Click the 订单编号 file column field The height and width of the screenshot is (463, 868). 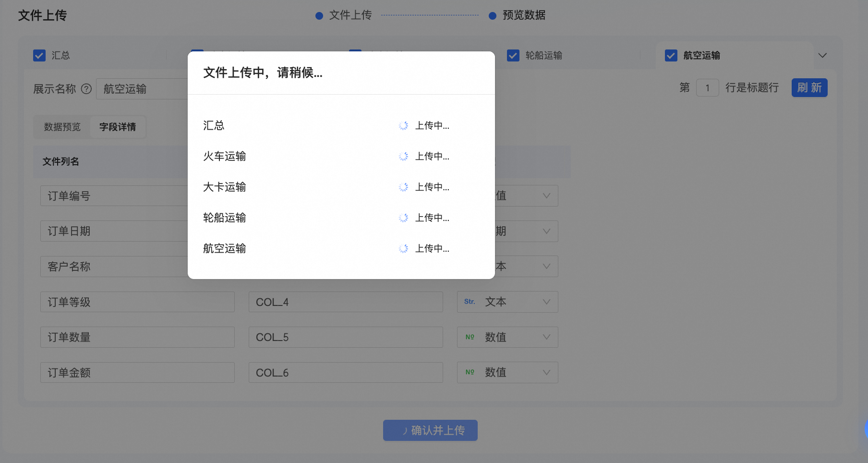[114, 196]
